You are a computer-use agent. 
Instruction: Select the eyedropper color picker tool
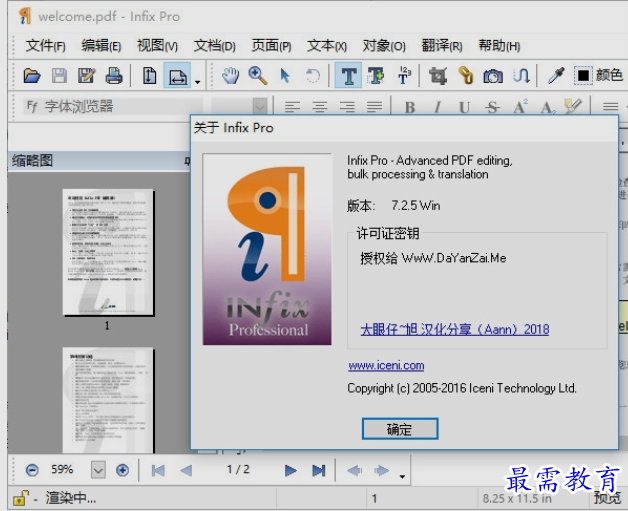point(556,75)
